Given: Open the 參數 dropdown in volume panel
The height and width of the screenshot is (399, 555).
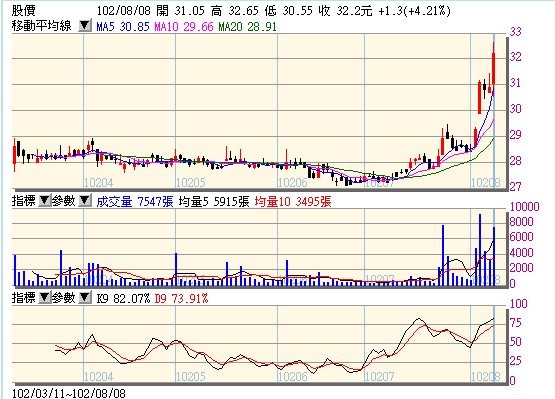Looking at the screenshot, I should point(85,201).
